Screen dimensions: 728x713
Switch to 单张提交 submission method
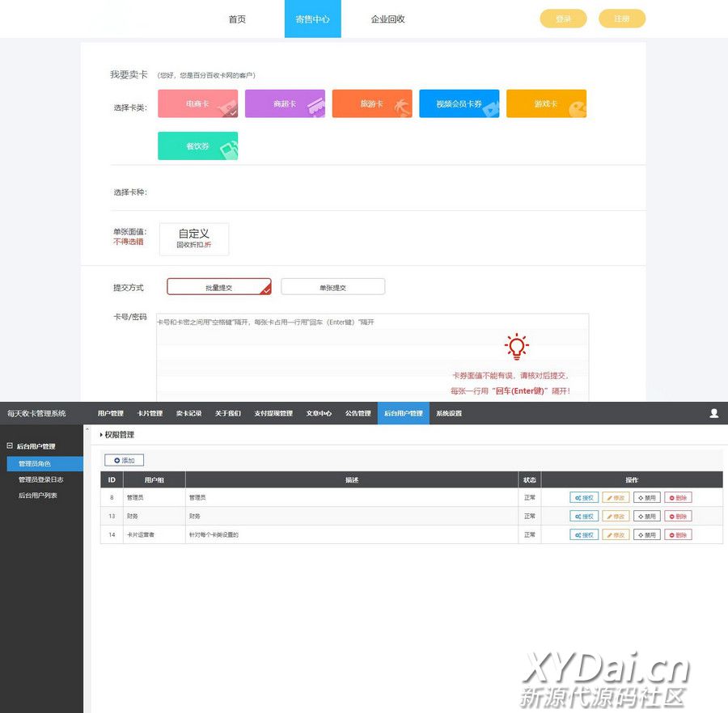(332, 287)
